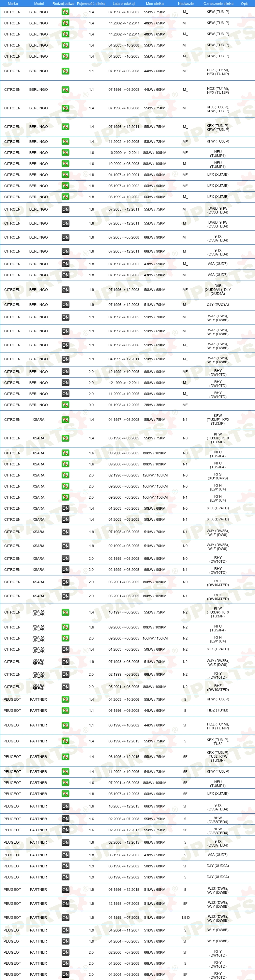Select the '04.2000 -> 07.2008' production years cell

point(124,963)
